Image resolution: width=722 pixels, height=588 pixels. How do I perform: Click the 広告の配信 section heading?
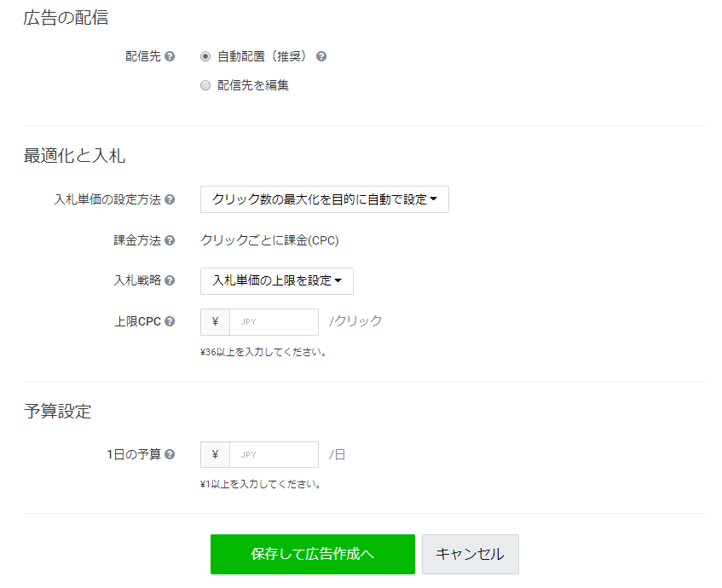tap(66, 18)
